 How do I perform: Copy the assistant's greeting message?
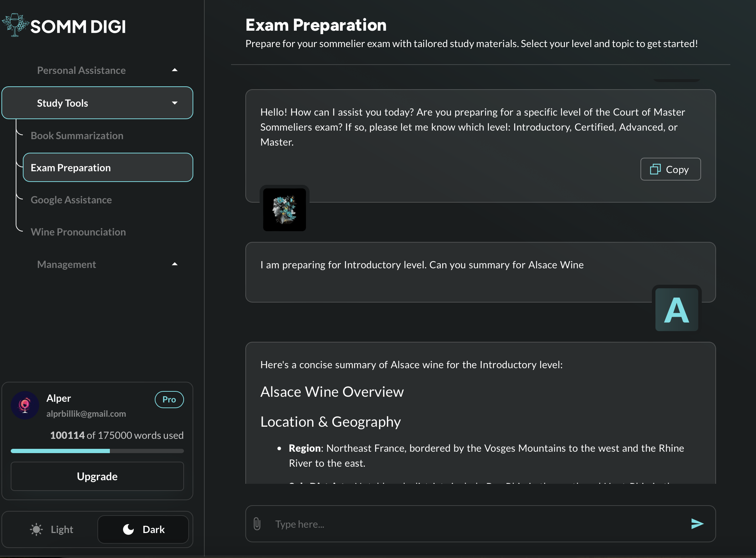(670, 169)
